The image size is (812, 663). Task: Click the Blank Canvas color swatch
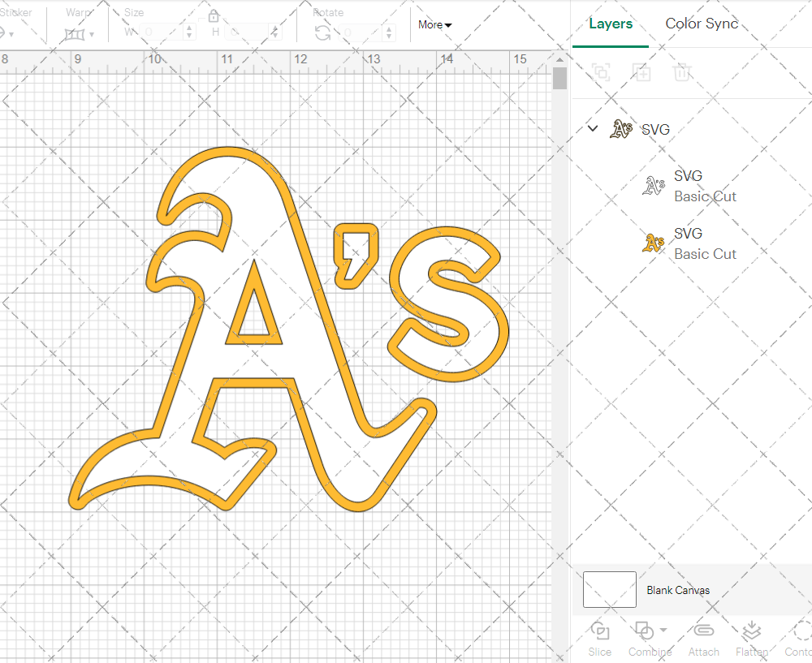pyautogui.click(x=610, y=589)
